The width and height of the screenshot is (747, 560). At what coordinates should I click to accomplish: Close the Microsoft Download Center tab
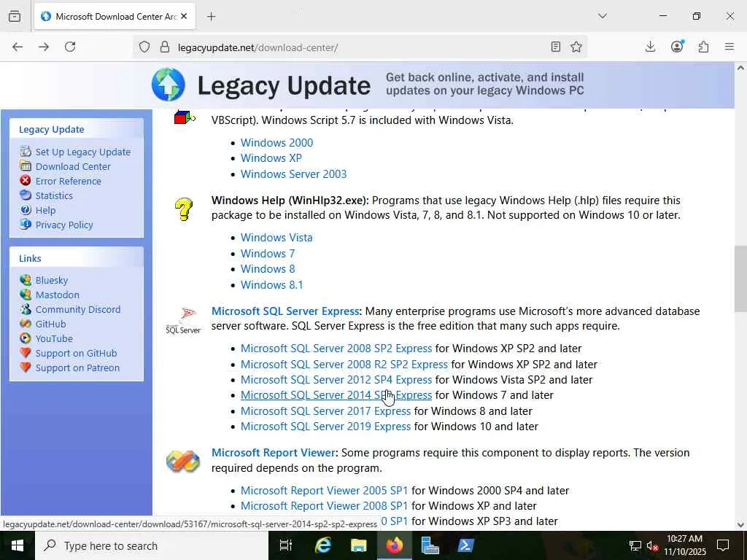(184, 16)
